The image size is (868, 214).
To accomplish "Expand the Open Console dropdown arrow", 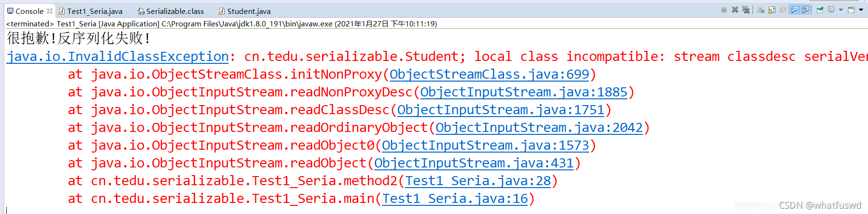I will tap(861, 10).
